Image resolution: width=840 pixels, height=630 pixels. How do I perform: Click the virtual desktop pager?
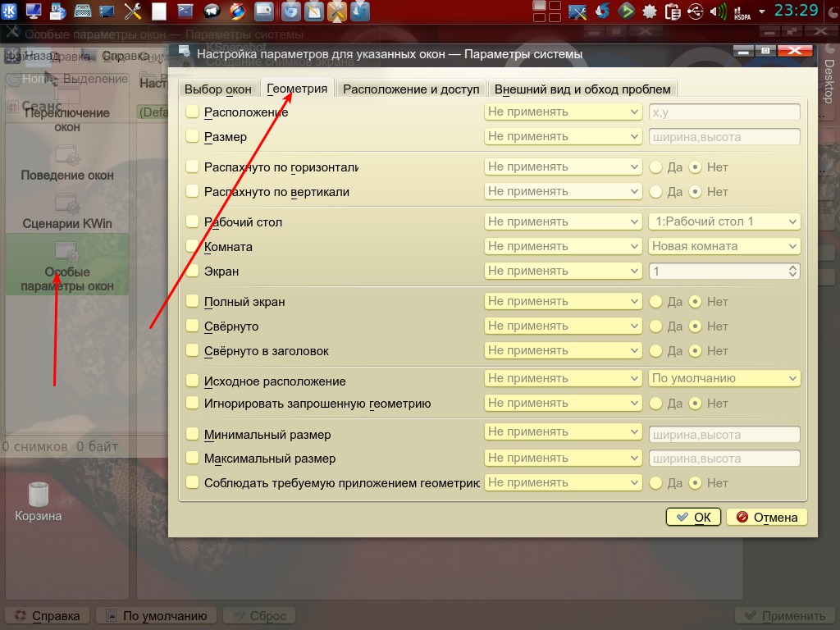click(547, 11)
